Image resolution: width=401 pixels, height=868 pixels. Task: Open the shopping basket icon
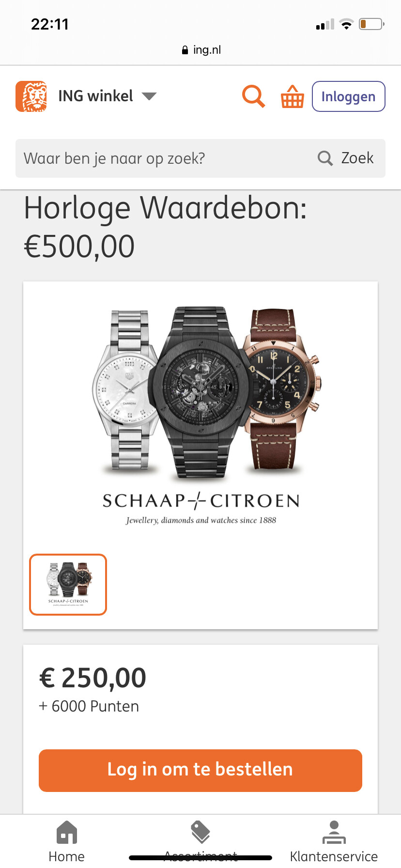[x=293, y=96]
